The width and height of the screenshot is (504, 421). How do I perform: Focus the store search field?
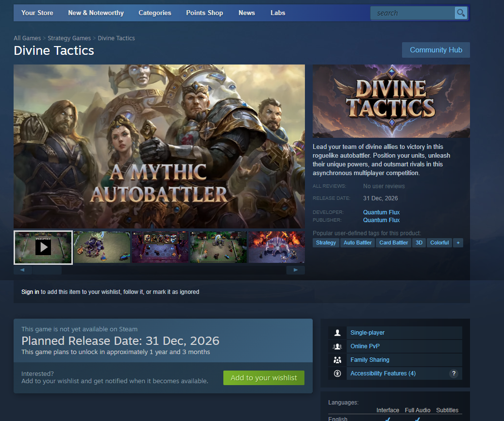pyautogui.click(x=413, y=13)
